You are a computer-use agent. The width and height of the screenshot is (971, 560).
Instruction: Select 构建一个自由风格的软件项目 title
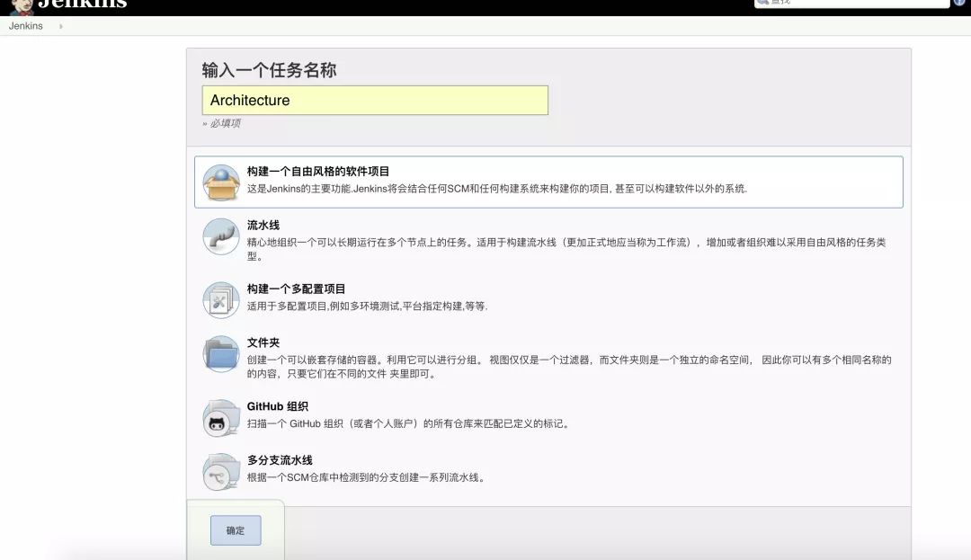click(318, 172)
